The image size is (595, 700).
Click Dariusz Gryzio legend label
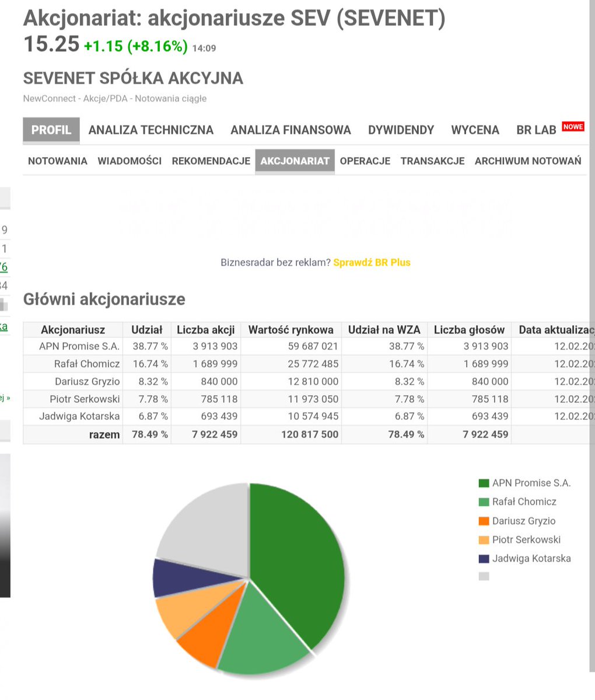point(524,521)
